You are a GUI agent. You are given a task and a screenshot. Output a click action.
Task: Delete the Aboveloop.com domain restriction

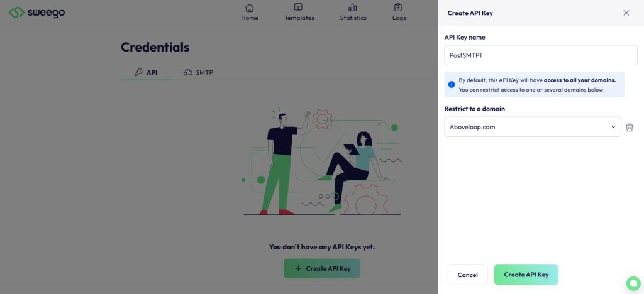point(630,127)
